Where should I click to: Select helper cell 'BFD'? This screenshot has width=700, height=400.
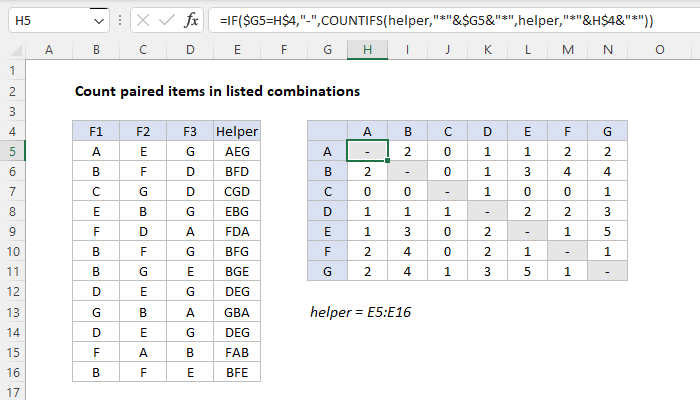237,171
